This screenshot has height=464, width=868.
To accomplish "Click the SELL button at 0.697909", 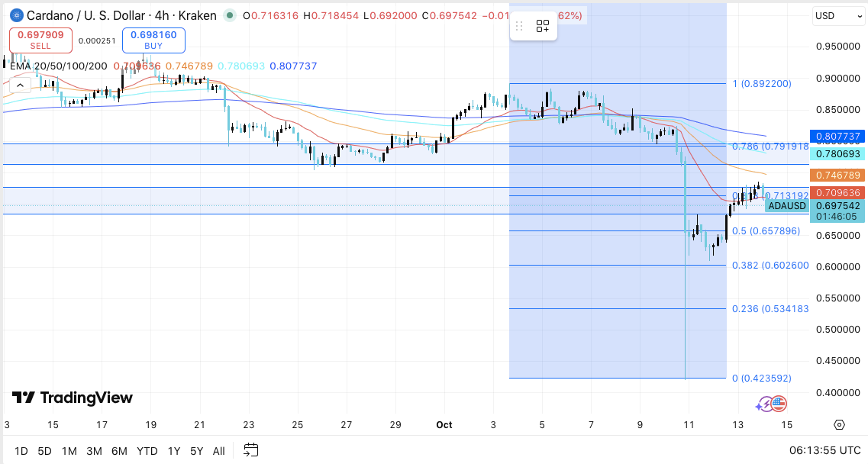I will [x=40, y=40].
